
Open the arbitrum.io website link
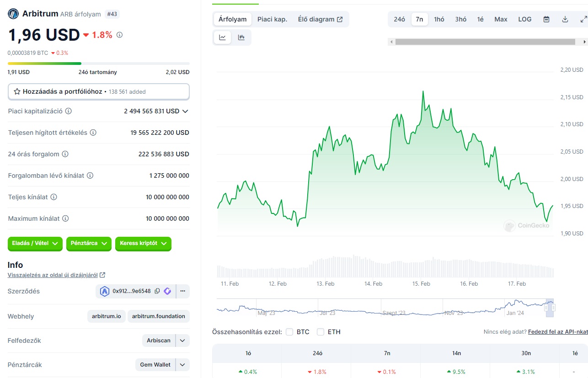tap(107, 316)
